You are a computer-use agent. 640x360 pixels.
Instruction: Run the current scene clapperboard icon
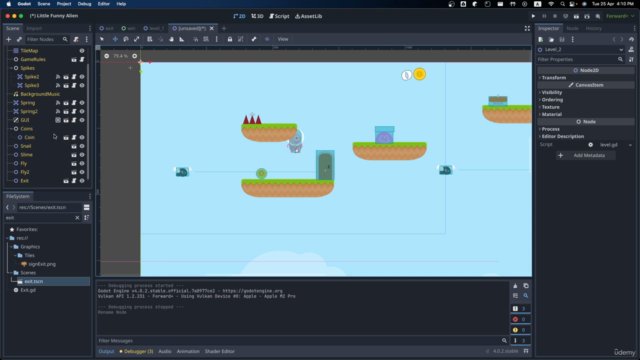click(x=576, y=16)
